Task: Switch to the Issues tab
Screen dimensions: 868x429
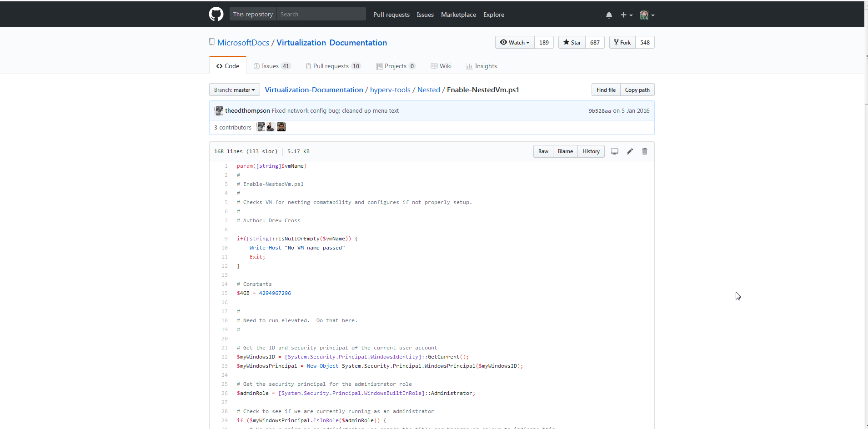Action: click(x=272, y=66)
